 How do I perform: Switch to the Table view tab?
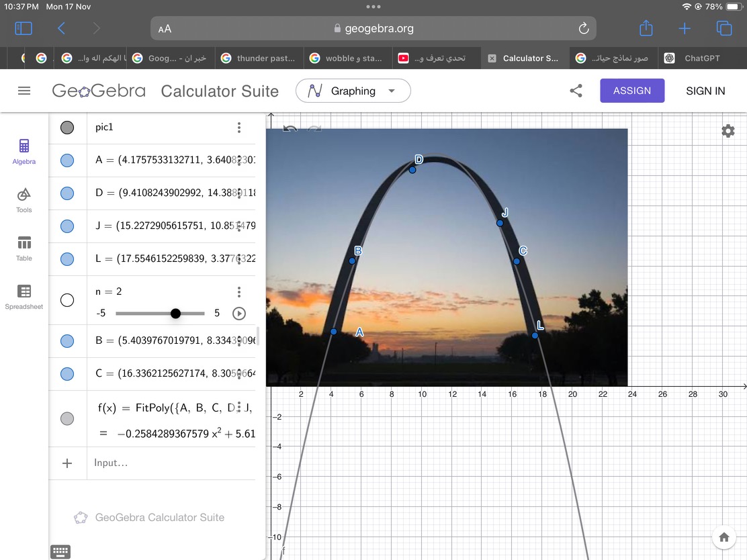tap(24, 246)
